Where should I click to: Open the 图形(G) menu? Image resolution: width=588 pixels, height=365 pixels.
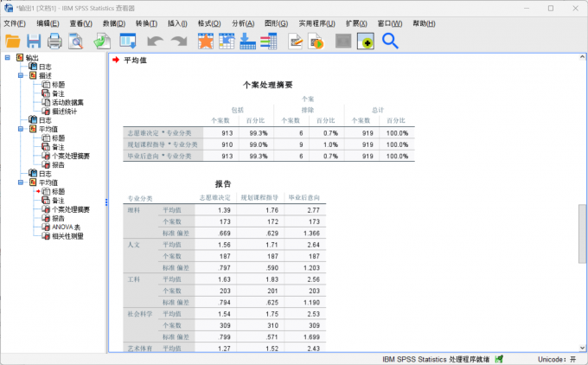(276, 23)
